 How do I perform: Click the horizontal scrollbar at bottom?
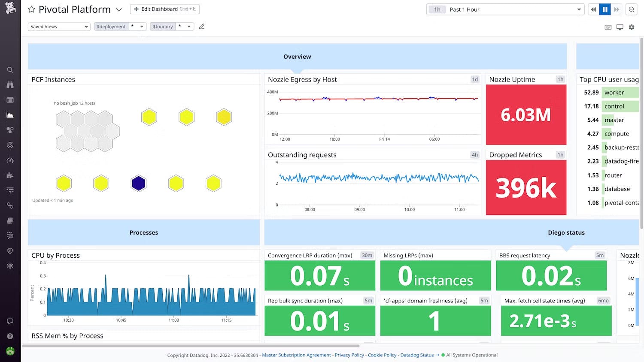(x=191, y=346)
